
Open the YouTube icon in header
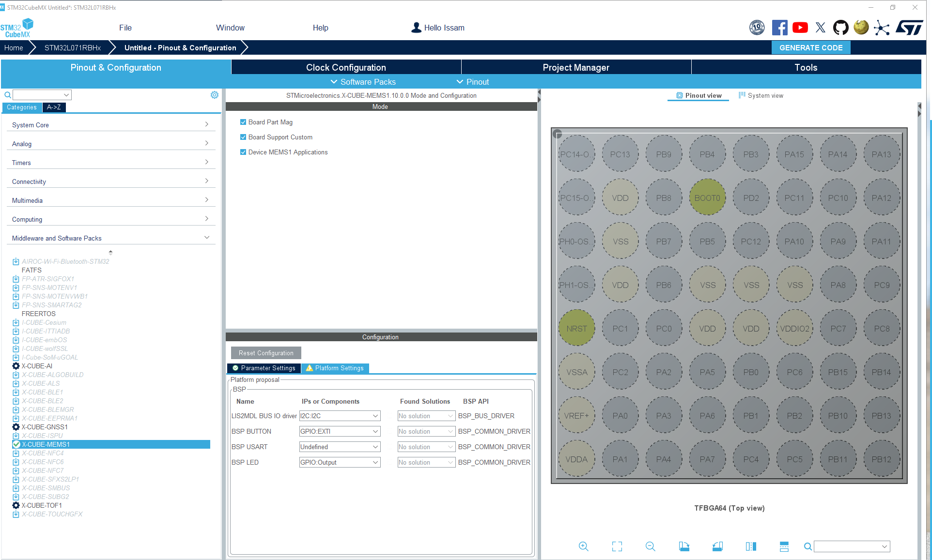800,28
